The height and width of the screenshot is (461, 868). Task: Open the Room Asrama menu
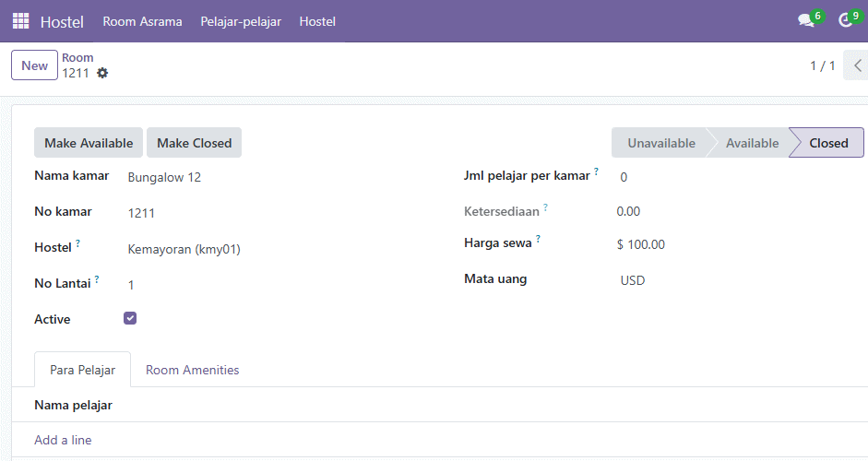[x=142, y=21]
